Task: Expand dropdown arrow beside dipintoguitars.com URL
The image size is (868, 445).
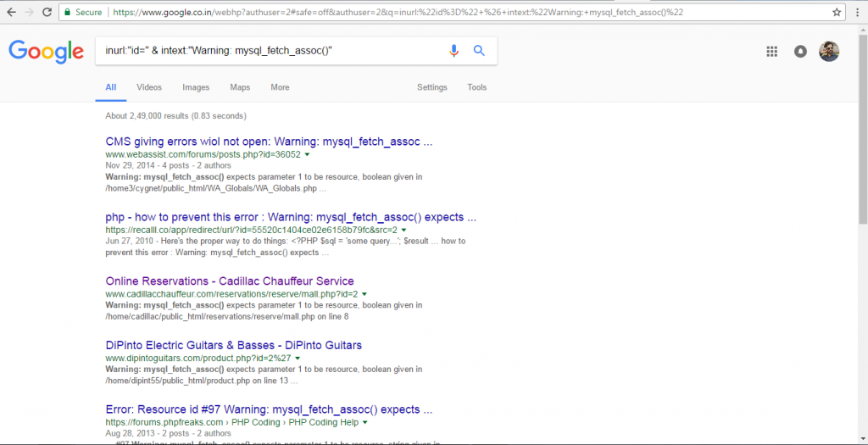Action: point(298,358)
